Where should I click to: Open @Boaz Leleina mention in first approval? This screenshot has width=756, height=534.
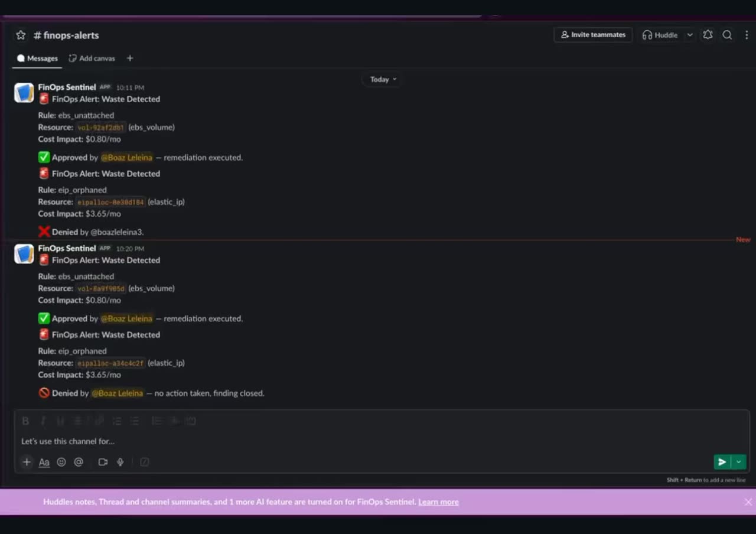click(126, 158)
